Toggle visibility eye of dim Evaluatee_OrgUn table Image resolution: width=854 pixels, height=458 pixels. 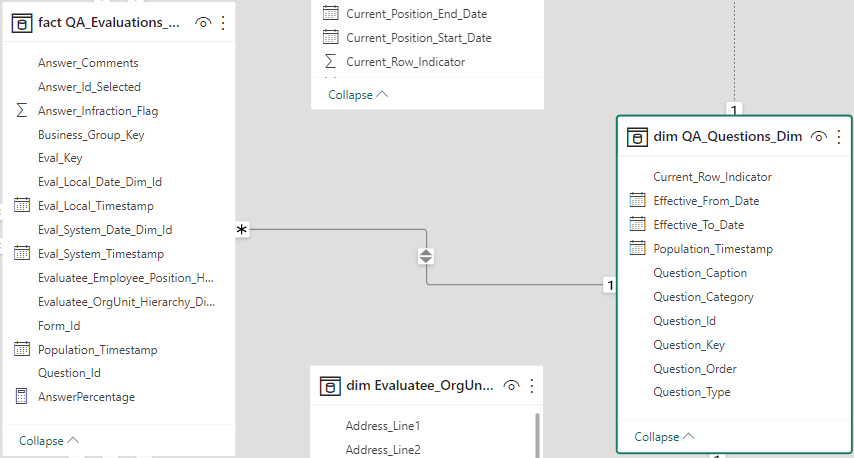(x=511, y=386)
